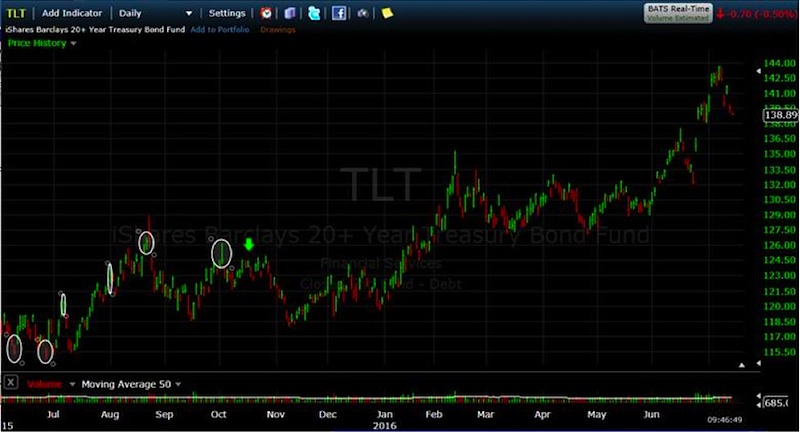The height and width of the screenshot is (432, 800).
Task: Click the Sep label on time axis
Action: [164, 414]
